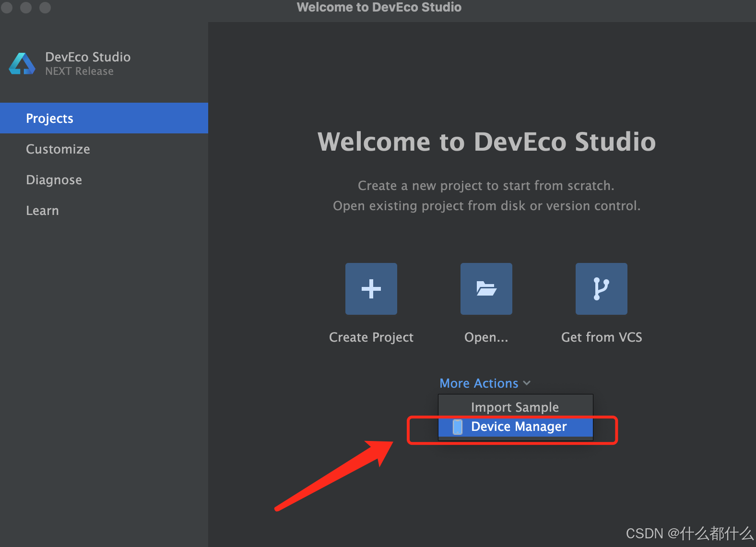Screen dimensions: 756x547
Task: Choose Device Manager from the menu
Action: 516,427
